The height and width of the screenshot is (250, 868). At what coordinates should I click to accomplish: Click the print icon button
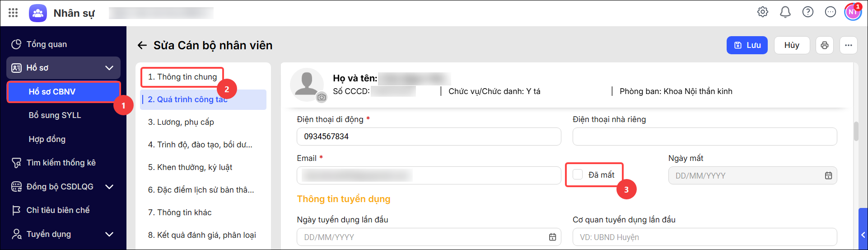(x=825, y=45)
